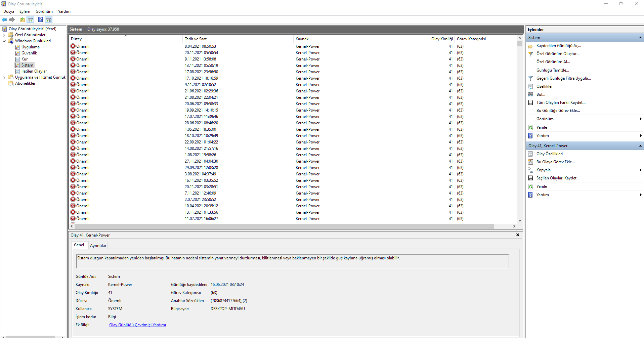Expand the Özel Görünümler tree node

[4, 35]
